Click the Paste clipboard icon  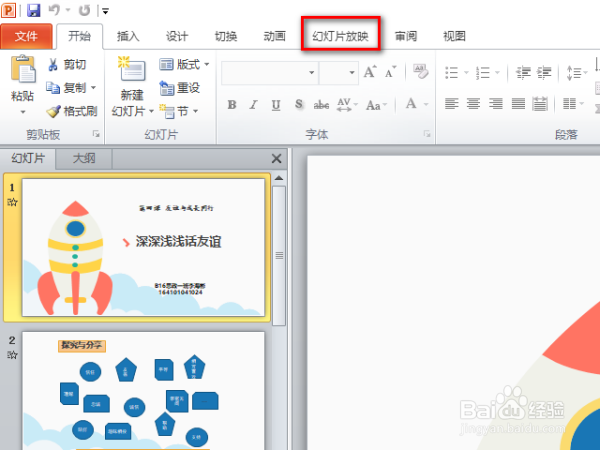point(23,69)
